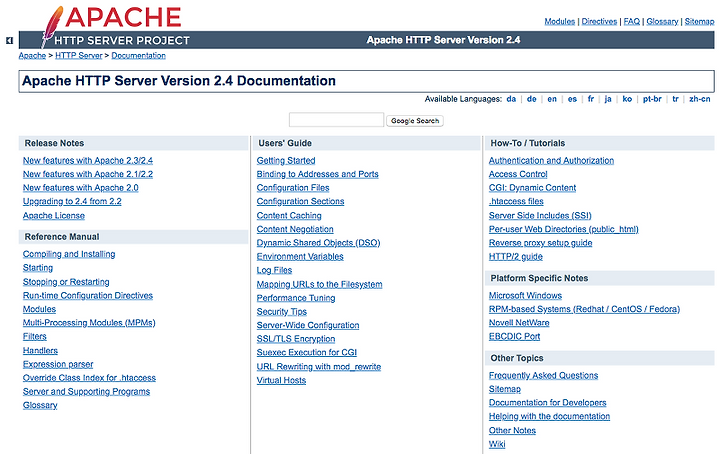Open CGI: Dynamic Content link
Image resolution: width=720 pixels, height=454 pixels.
(532, 188)
